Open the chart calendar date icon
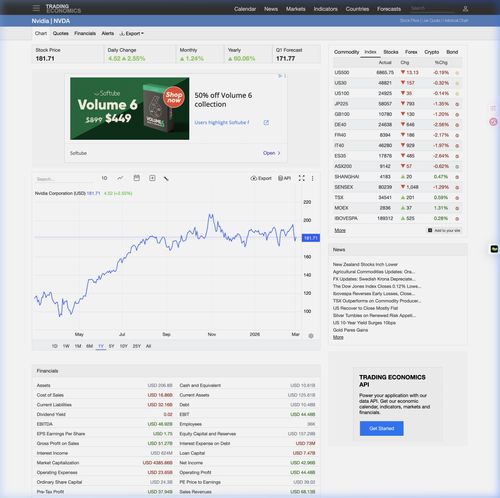 [137, 178]
